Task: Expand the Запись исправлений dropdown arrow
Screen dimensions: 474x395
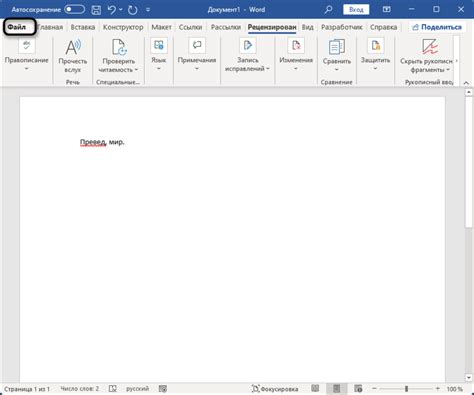Action: point(268,69)
